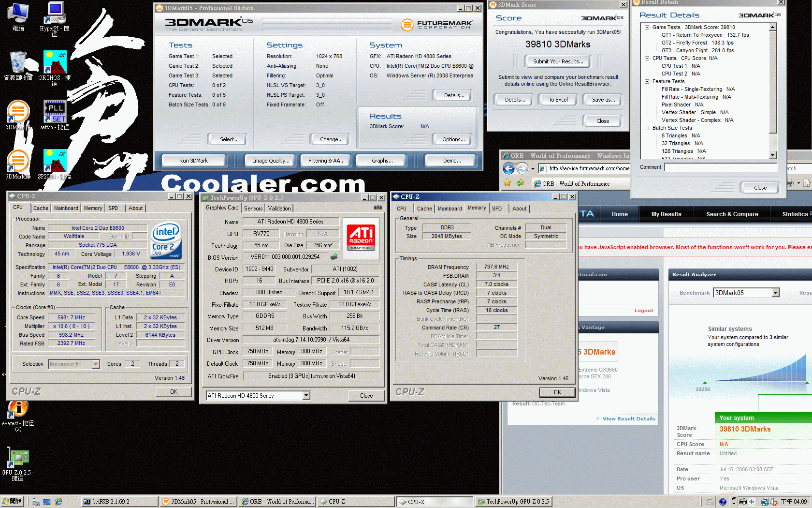The image size is (812, 508).
Task: Click the Result Details scrollbar up arrow
Action: coord(773,27)
